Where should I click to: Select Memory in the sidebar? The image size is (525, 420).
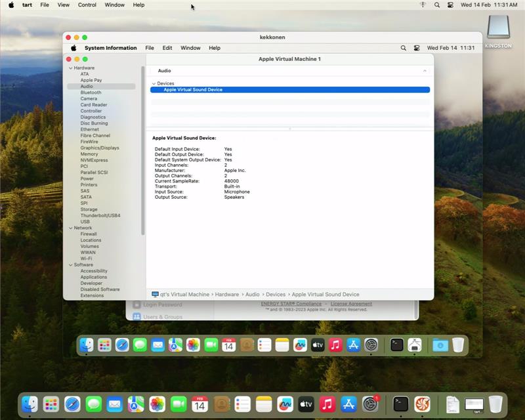point(89,154)
